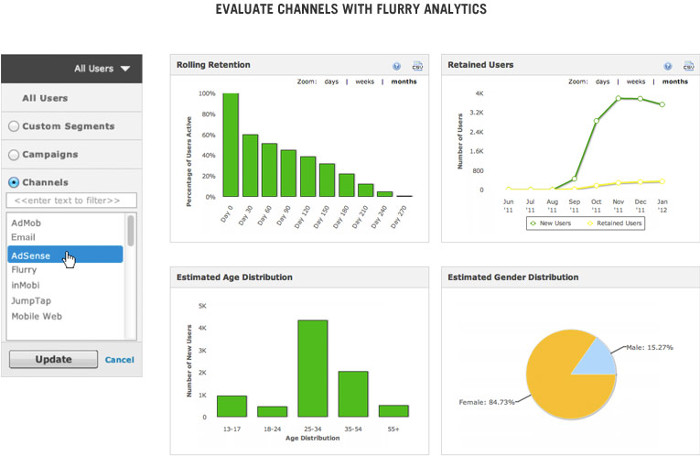Choose AdSense from the channel list
Image resolution: width=700 pixels, height=456 pixels.
coord(65,255)
